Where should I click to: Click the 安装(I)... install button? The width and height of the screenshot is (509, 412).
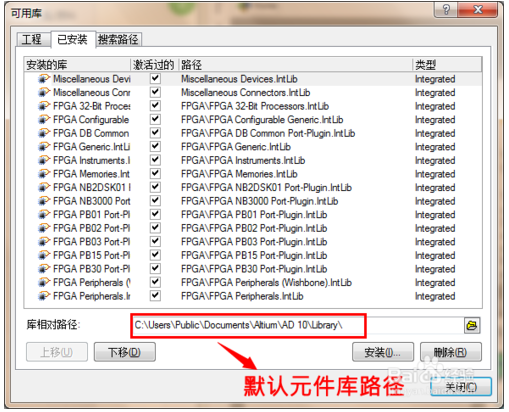(383, 352)
